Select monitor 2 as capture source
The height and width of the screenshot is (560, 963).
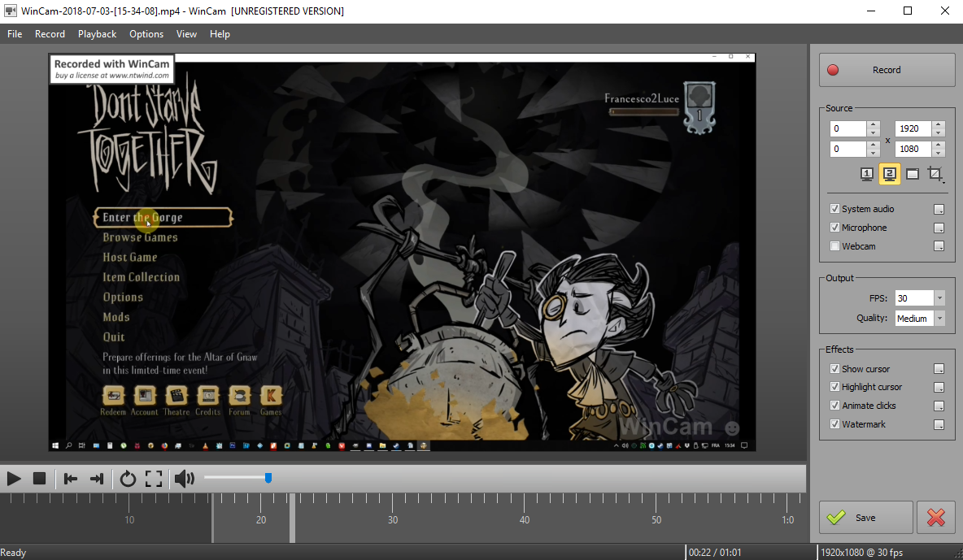click(x=889, y=174)
